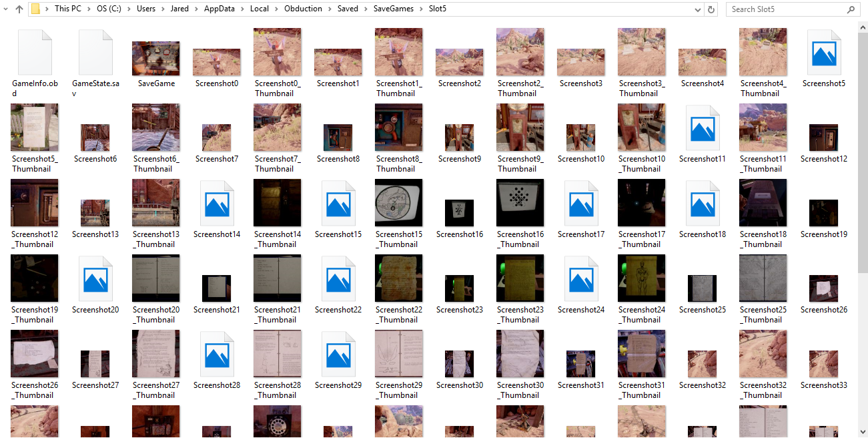Expand the address bar history dropdown
This screenshot has height=438, width=868.
coord(698,9)
